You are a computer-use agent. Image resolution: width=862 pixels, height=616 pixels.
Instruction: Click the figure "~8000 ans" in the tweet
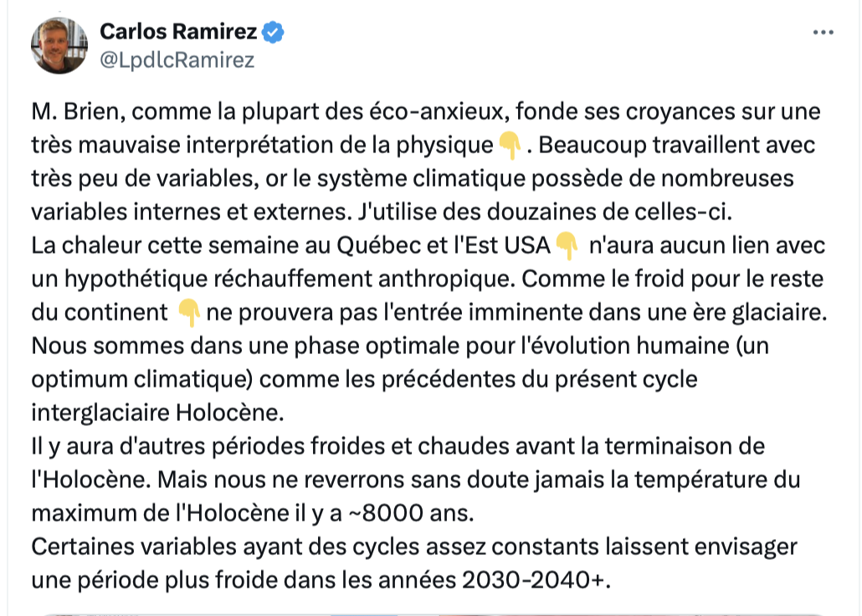[x=409, y=513]
